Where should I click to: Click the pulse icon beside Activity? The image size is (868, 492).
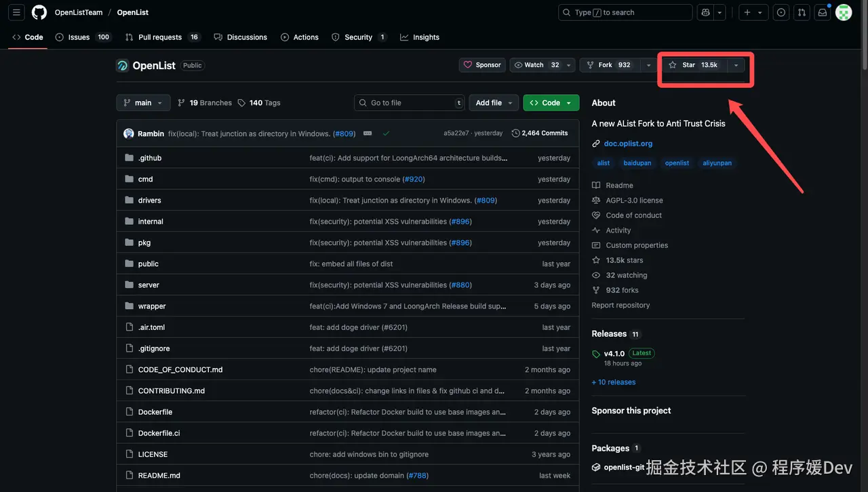(596, 230)
